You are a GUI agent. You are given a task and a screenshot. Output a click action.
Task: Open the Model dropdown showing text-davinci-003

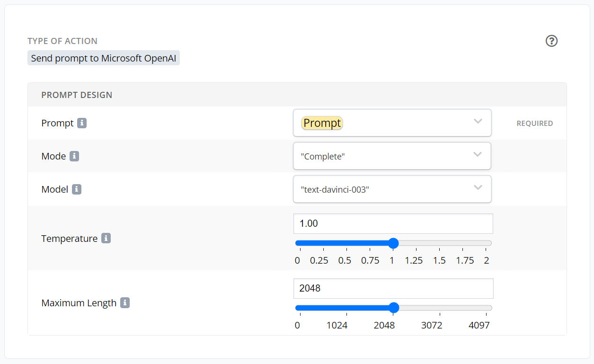pyautogui.click(x=478, y=188)
